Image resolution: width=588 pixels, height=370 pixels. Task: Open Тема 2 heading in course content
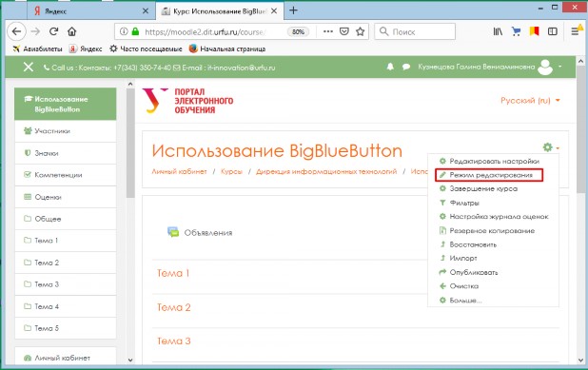(173, 307)
